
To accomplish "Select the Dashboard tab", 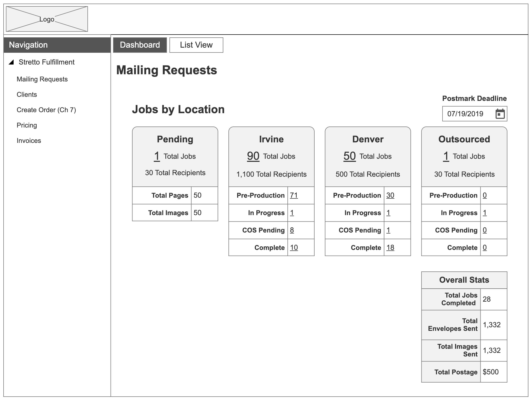I will point(140,45).
